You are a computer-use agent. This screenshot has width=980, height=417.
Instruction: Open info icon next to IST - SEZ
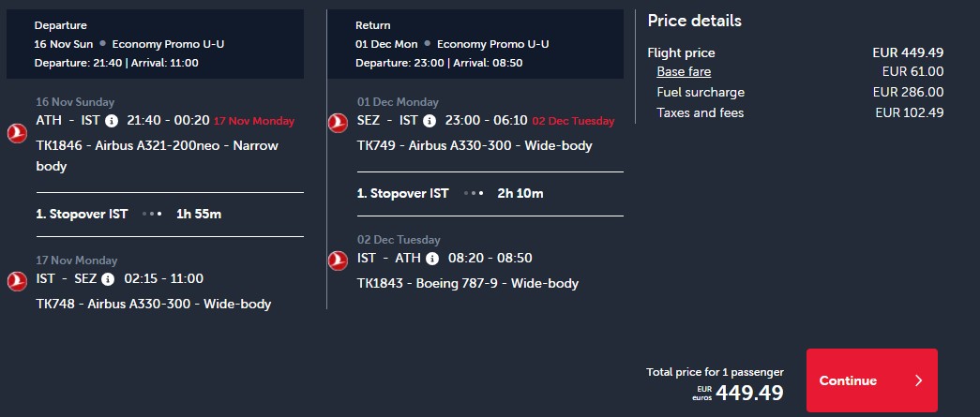coord(108,279)
